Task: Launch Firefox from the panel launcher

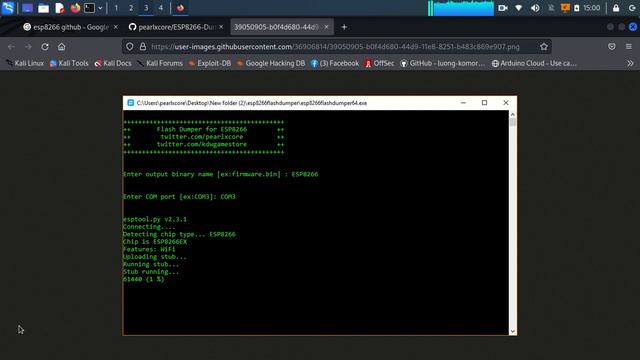Action: point(75,8)
